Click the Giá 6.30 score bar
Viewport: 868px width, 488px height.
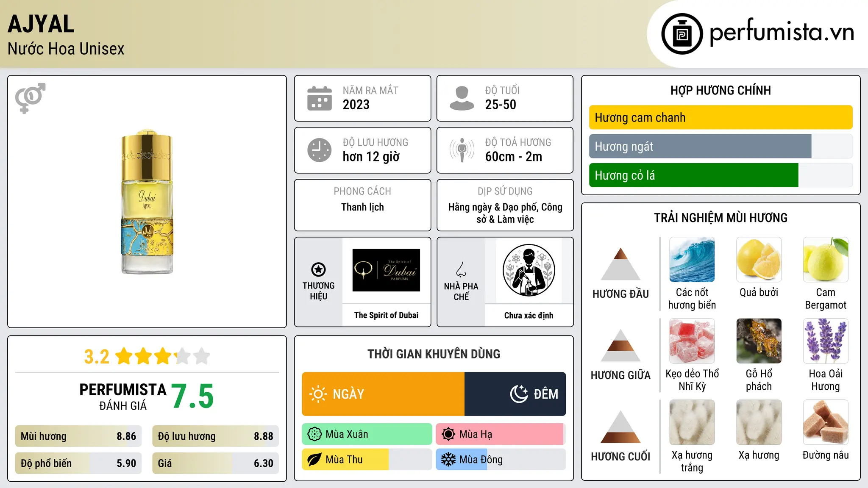[x=216, y=463]
